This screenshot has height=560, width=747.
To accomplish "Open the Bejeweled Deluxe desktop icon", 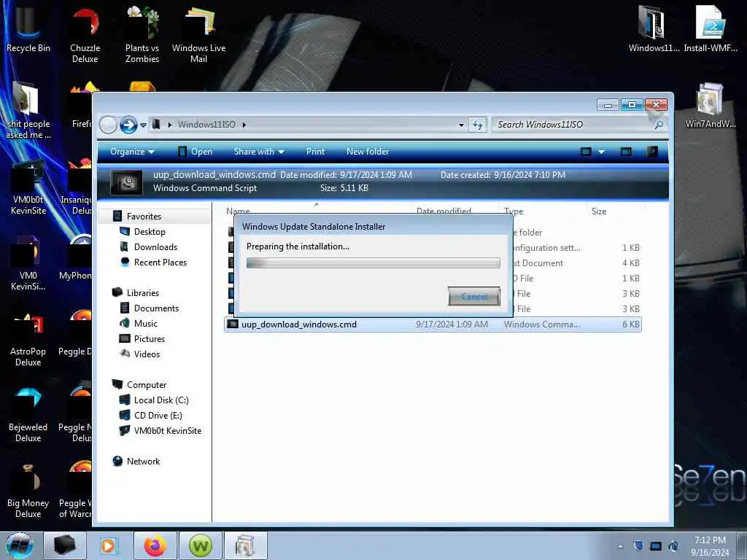I will tap(28, 413).
